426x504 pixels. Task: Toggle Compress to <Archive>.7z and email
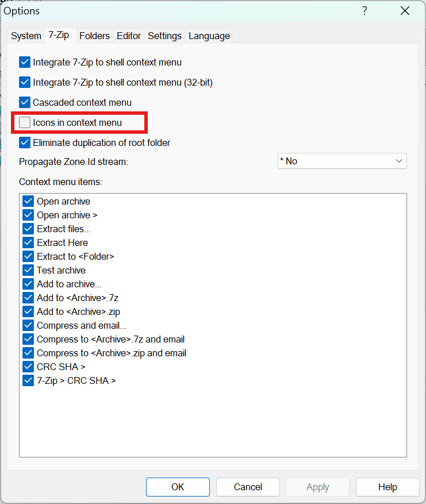click(28, 340)
